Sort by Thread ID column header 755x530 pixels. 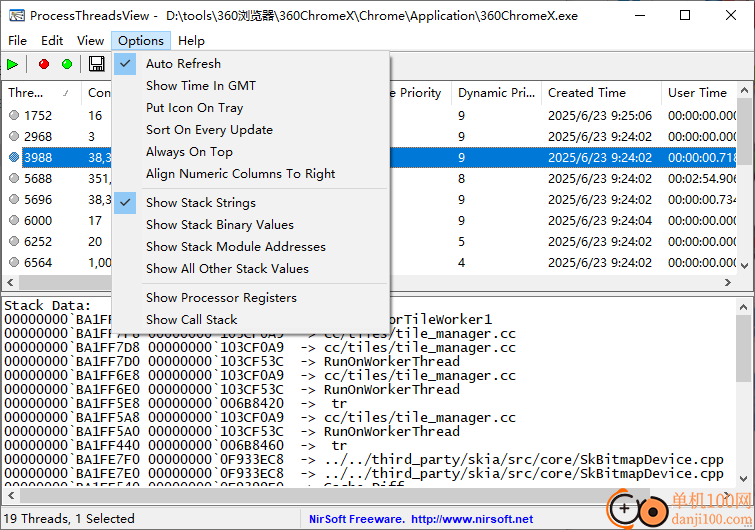tap(39, 92)
